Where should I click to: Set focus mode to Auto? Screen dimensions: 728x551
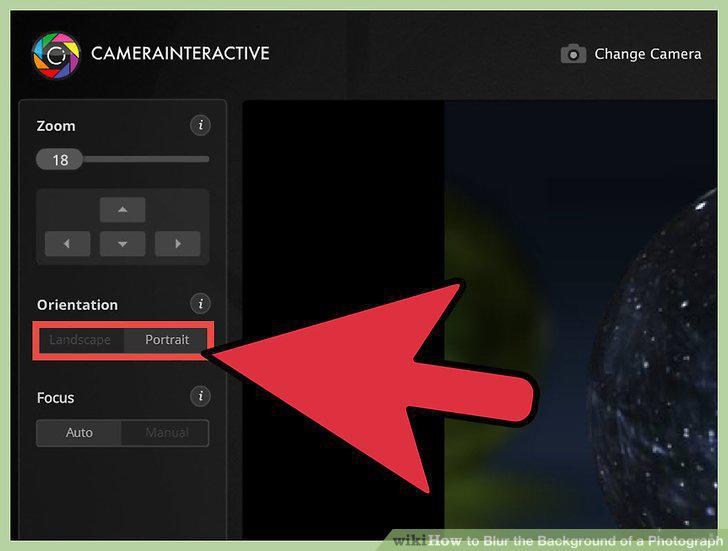pos(79,433)
